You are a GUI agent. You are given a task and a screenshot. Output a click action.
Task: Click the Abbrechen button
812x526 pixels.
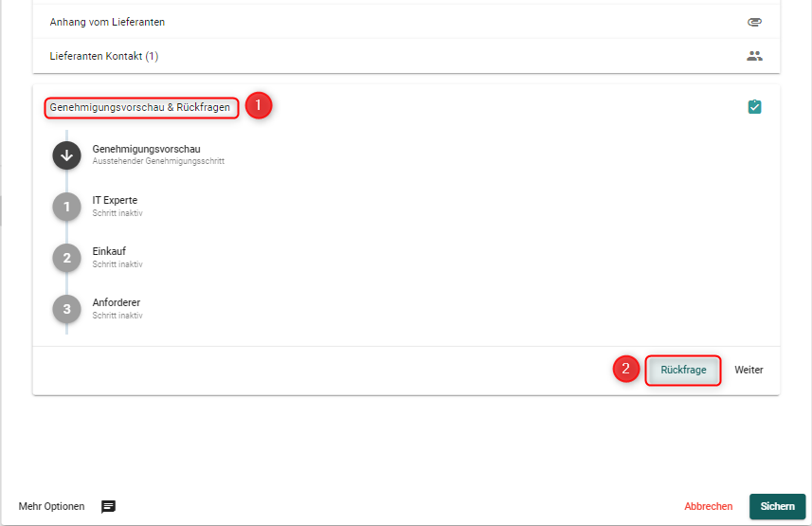[x=709, y=506]
